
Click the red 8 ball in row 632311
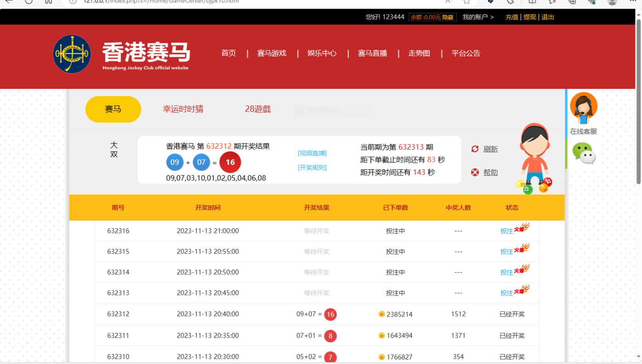[x=330, y=336]
